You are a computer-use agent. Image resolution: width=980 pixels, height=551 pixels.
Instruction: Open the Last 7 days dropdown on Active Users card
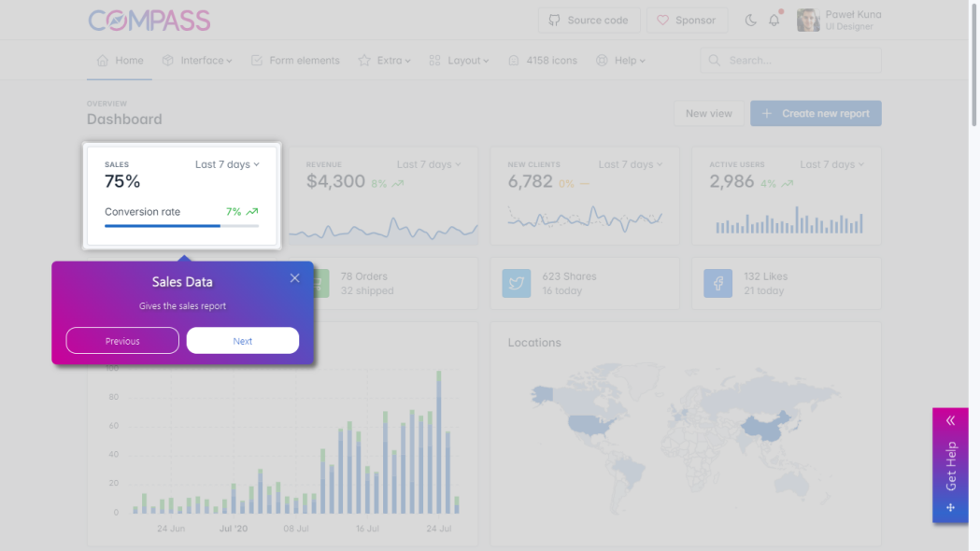[831, 163]
